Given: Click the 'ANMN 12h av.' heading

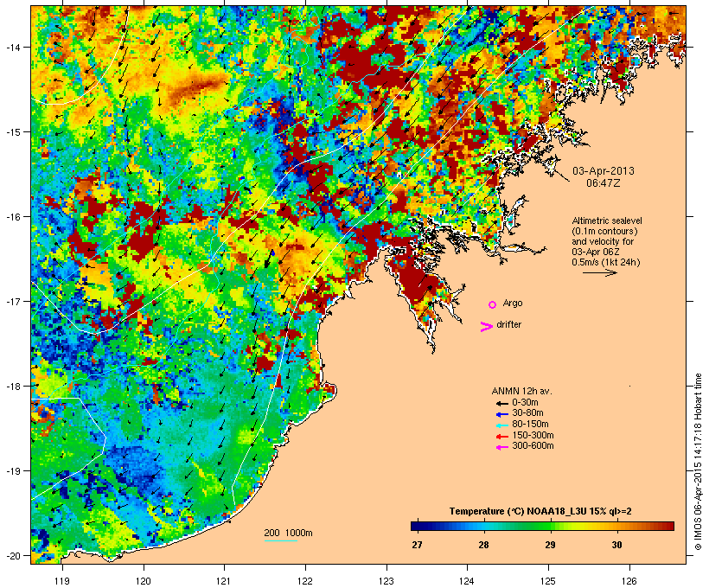Looking at the screenshot, I should point(521,391).
